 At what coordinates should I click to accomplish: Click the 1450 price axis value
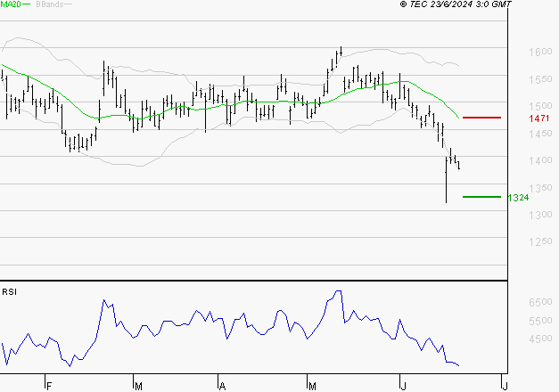[540, 134]
